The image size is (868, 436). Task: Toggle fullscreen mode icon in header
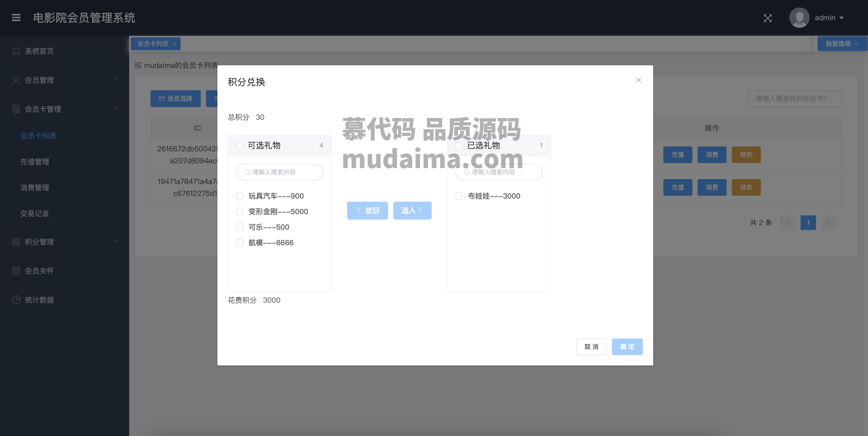click(768, 18)
